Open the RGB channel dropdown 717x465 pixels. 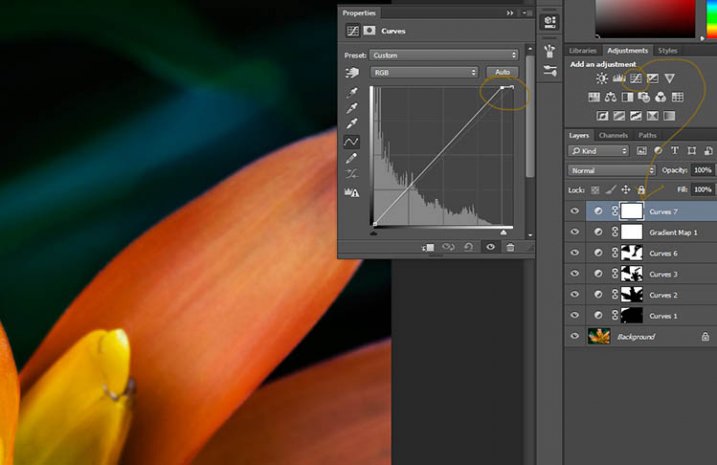coord(424,73)
